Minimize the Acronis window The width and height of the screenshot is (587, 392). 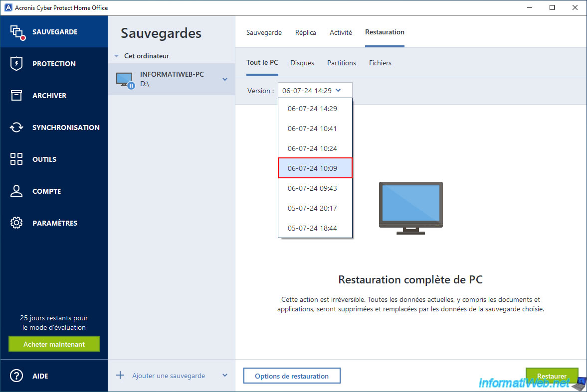529,7
